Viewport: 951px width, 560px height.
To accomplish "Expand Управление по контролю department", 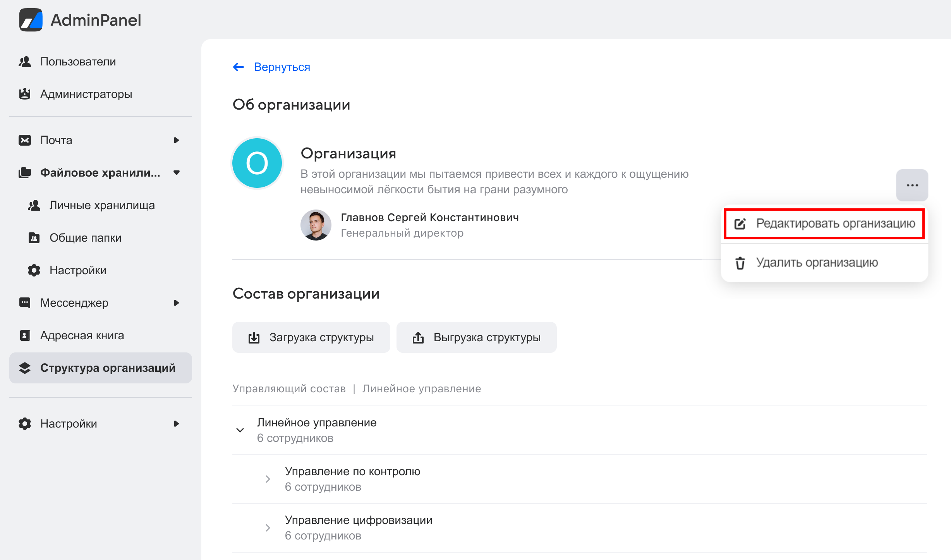I will (x=268, y=479).
